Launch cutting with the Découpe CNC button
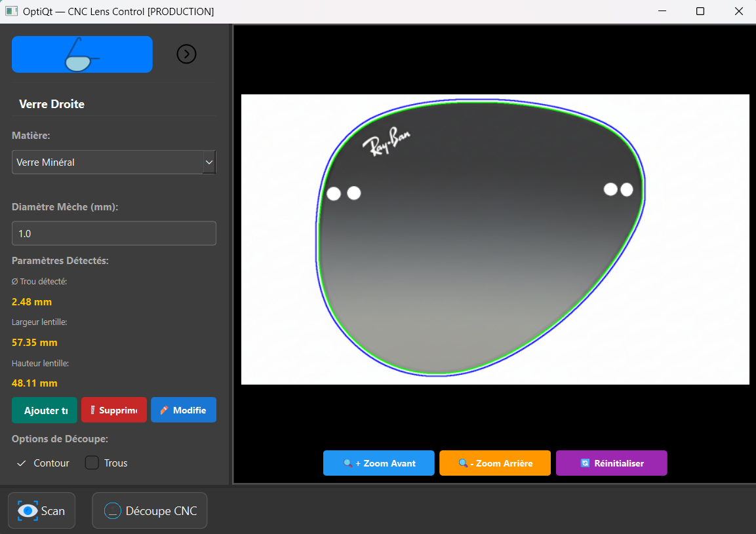 pyautogui.click(x=149, y=510)
